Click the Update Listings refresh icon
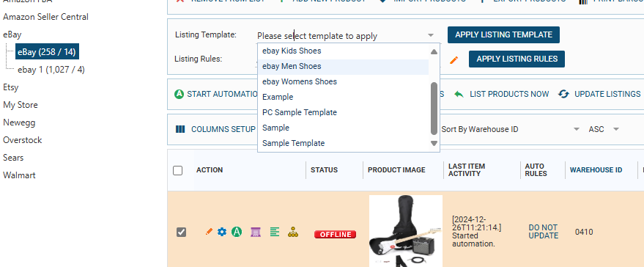This screenshot has height=267, width=644. coord(563,94)
